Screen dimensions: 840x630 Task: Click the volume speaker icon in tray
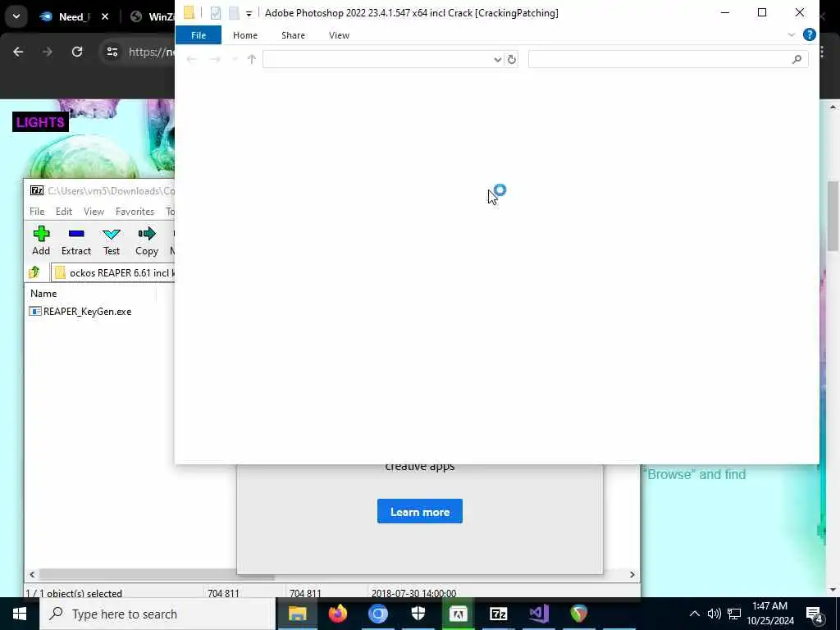[714, 614]
